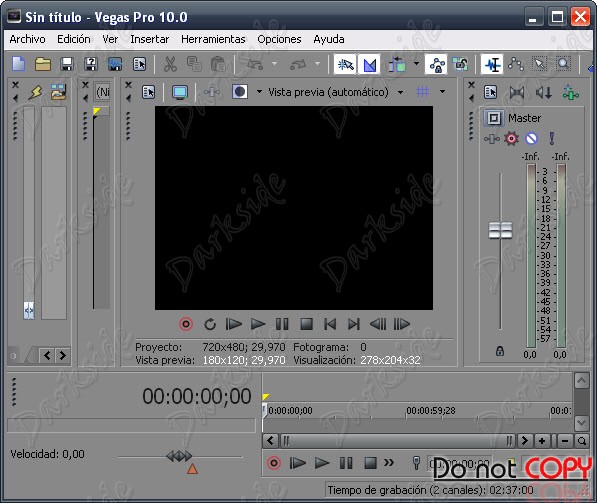Screen dimensions: 597x503
Task: Click Next Frame button under preview
Action: coord(402,324)
